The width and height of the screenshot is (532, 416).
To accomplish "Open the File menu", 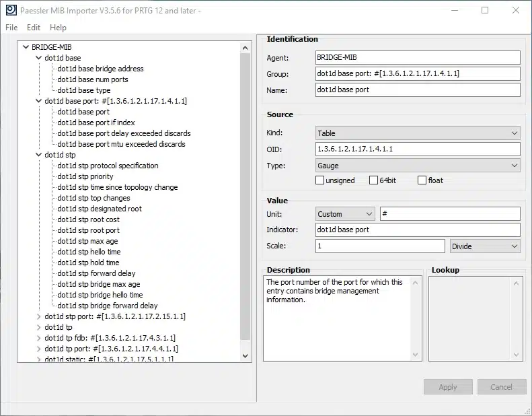I will [11, 28].
